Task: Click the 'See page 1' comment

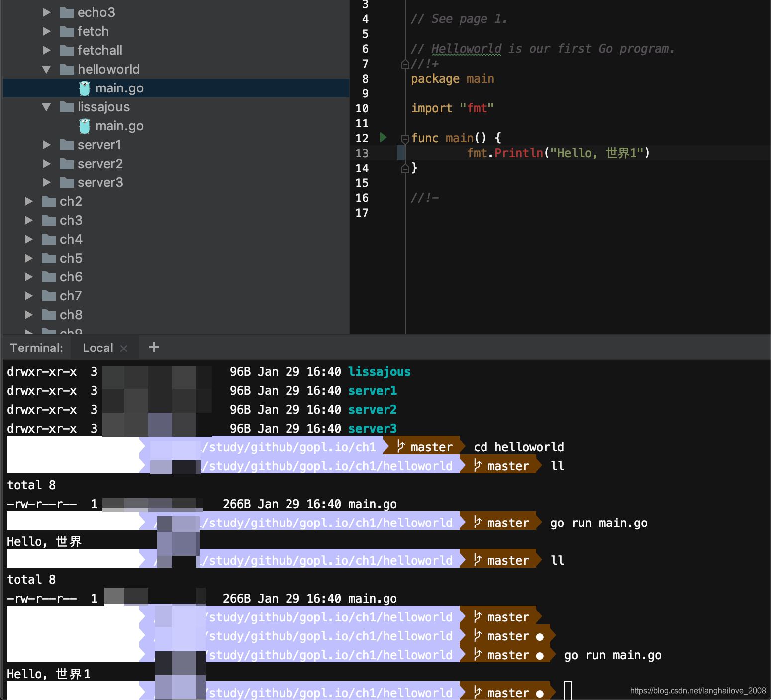Action: 459,19
